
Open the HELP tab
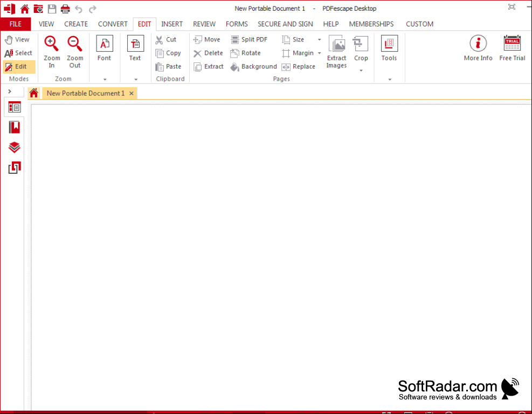(x=331, y=24)
